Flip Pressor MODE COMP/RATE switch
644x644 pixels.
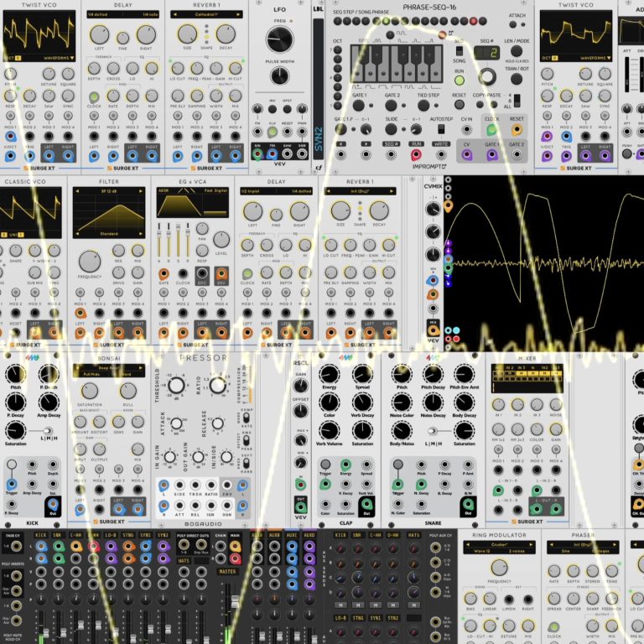click(246, 418)
